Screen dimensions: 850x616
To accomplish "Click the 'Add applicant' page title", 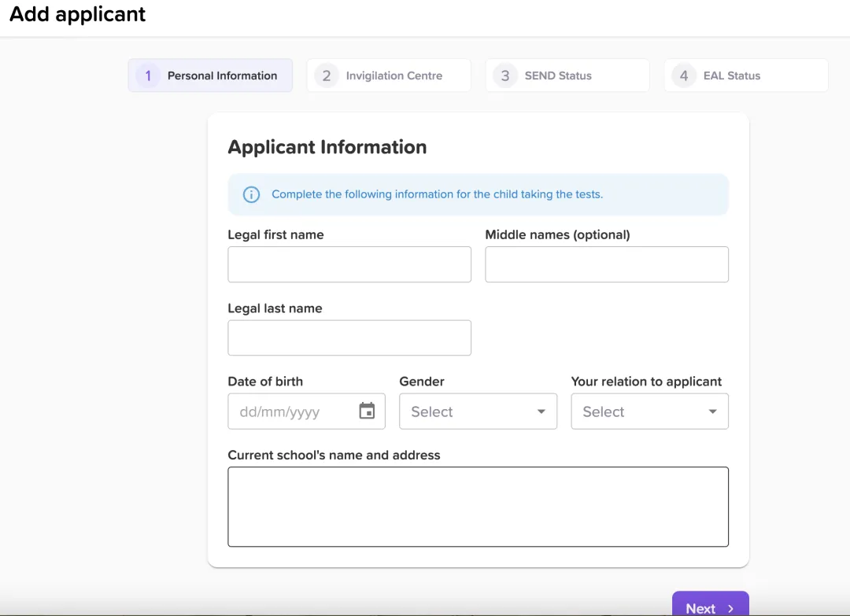I will [x=78, y=14].
